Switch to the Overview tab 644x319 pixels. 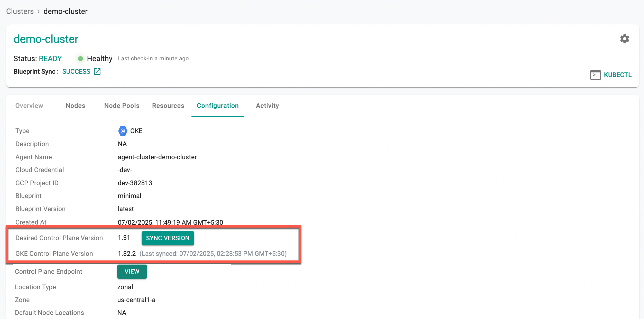[x=29, y=106]
